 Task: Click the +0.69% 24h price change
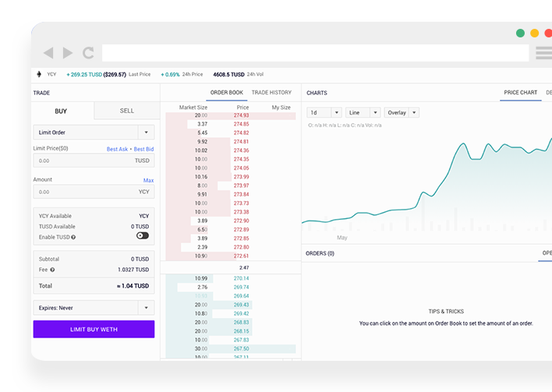click(x=170, y=75)
